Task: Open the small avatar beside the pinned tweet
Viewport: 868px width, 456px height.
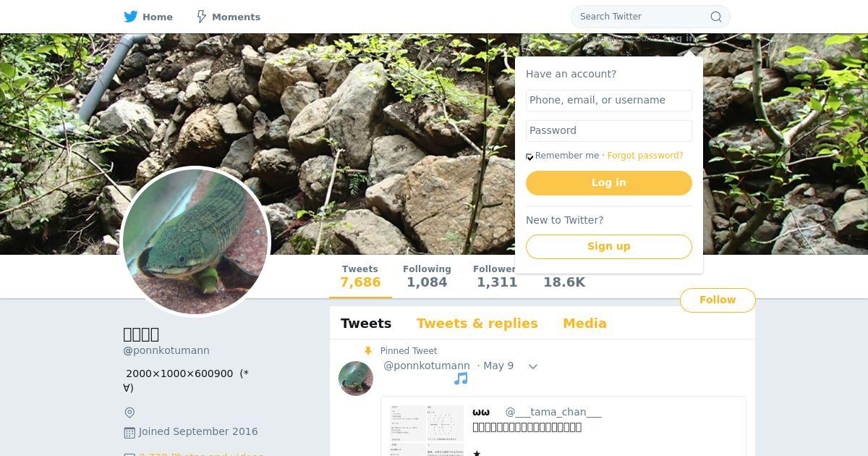Action: click(x=356, y=379)
